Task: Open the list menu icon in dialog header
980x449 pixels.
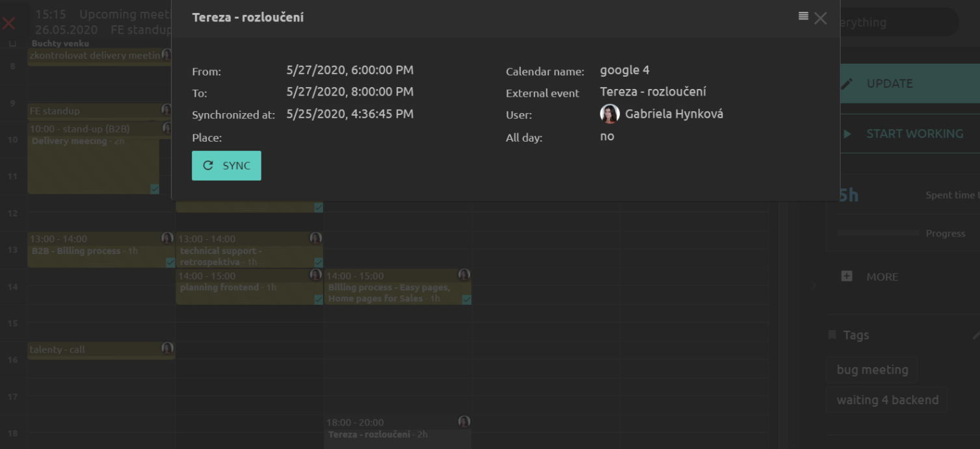Action: coord(803,16)
